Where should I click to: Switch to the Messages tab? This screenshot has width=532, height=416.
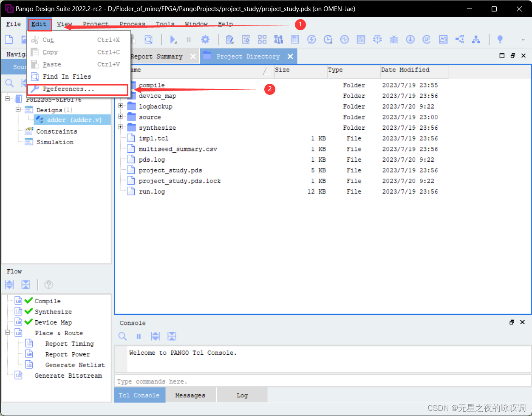pyautogui.click(x=190, y=395)
